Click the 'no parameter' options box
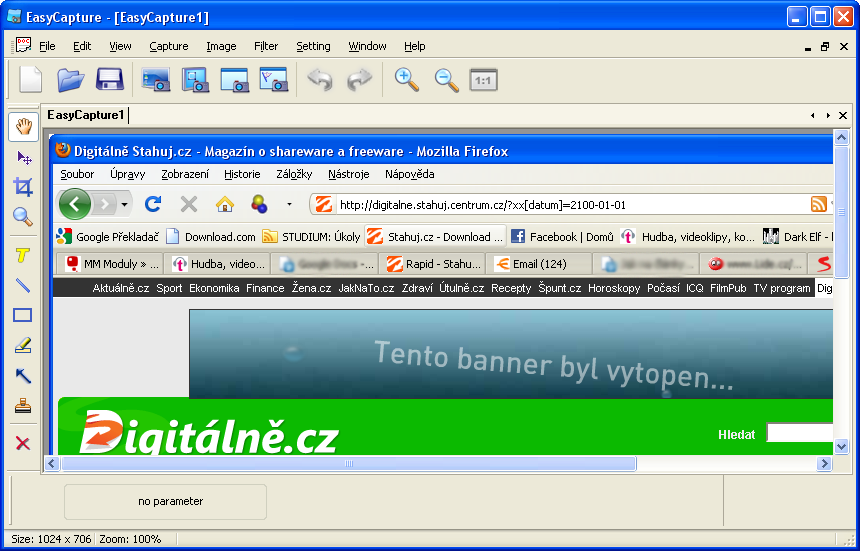The width and height of the screenshot is (860, 551). pos(165,502)
